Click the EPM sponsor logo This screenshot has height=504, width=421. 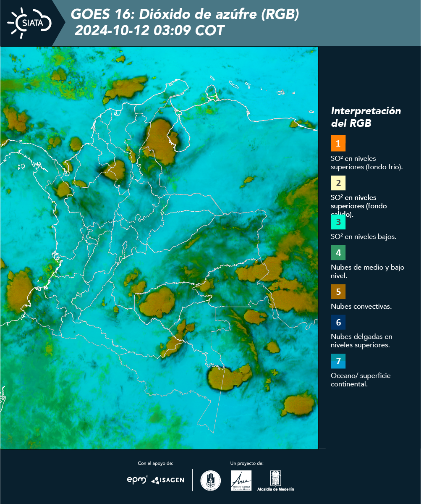coord(137,480)
